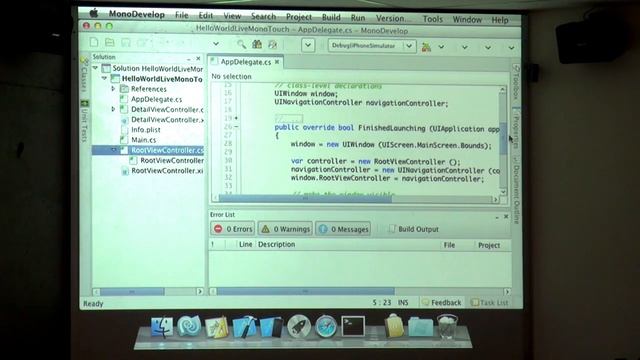Open the boxed dropdown left of configuration selector
640x360 pixels.
[x=308, y=45]
